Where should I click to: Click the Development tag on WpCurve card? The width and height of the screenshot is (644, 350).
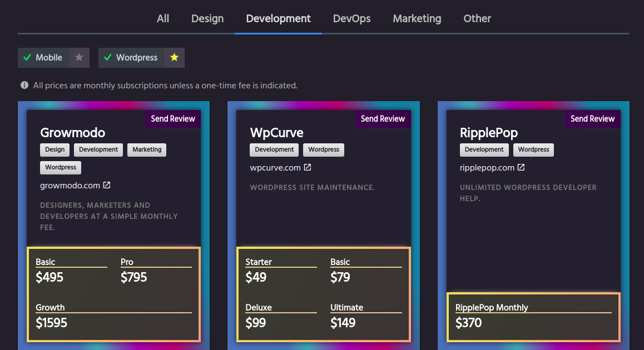coord(274,150)
